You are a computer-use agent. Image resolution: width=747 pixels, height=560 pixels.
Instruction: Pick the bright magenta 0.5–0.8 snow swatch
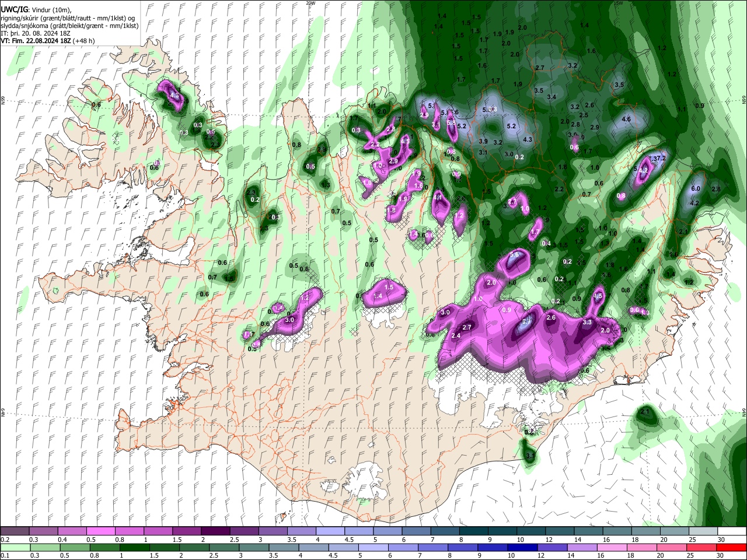click(x=100, y=531)
